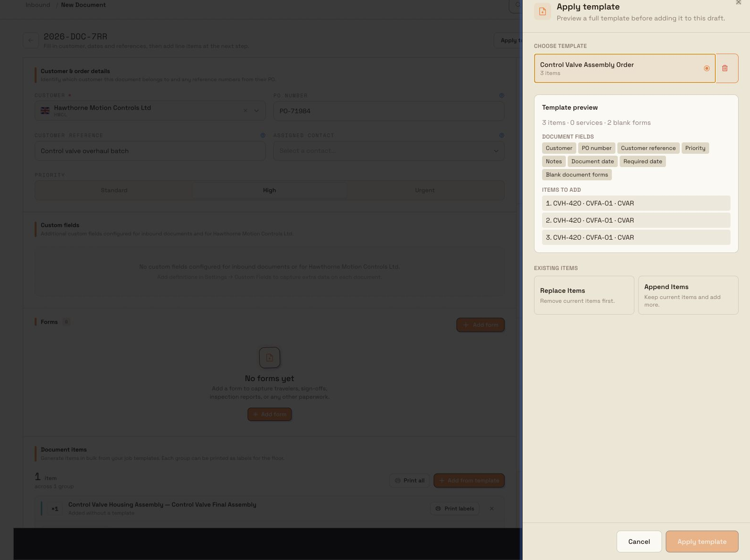Clear the Hawthorne Motion Controls customer selection
This screenshot has height=560, width=750.
click(245, 111)
